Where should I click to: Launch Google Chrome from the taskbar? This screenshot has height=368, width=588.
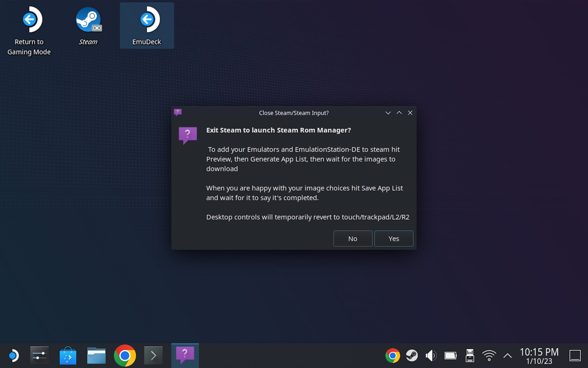[x=125, y=356]
